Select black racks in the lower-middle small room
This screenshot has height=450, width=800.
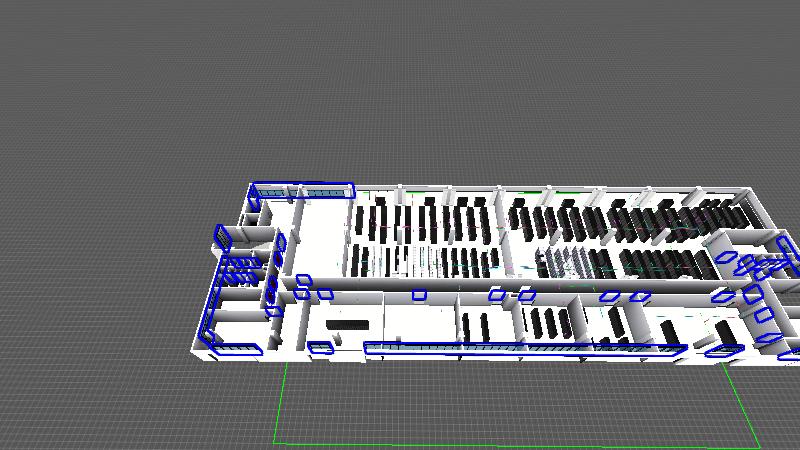pyautogui.click(x=550, y=322)
